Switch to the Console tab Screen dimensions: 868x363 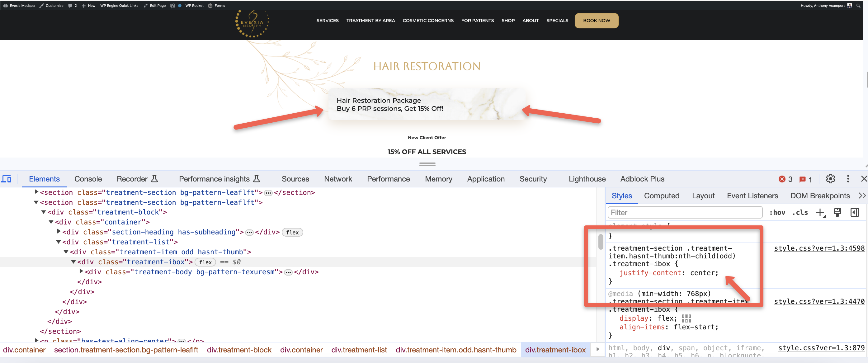(88, 179)
